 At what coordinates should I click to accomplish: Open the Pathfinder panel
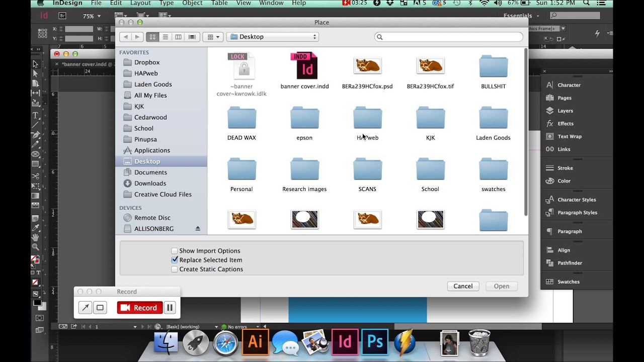570,263
